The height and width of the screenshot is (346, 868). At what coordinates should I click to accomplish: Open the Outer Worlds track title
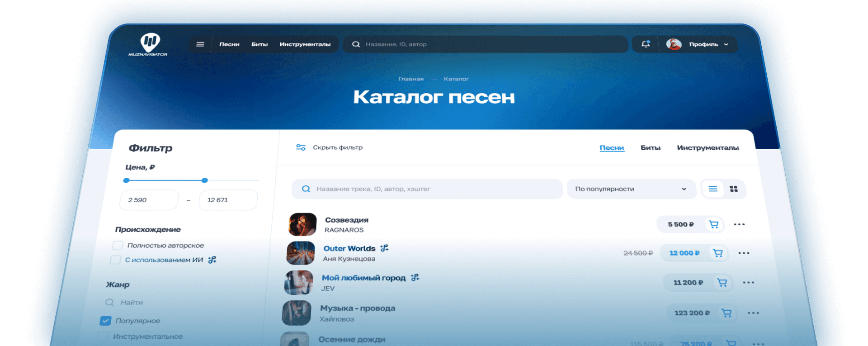point(349,248)
